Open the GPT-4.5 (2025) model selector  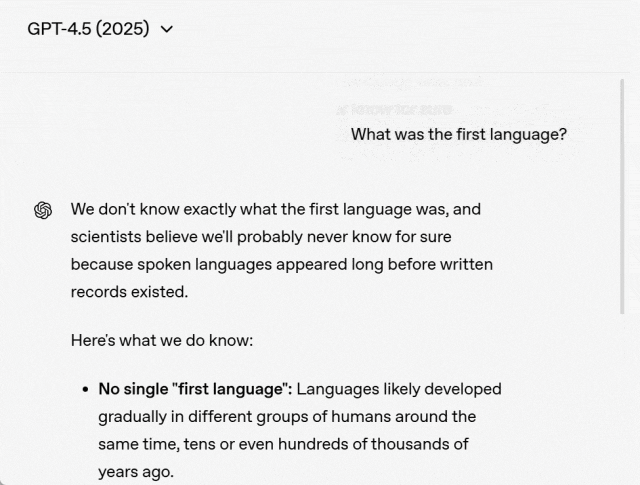point(99,29)
